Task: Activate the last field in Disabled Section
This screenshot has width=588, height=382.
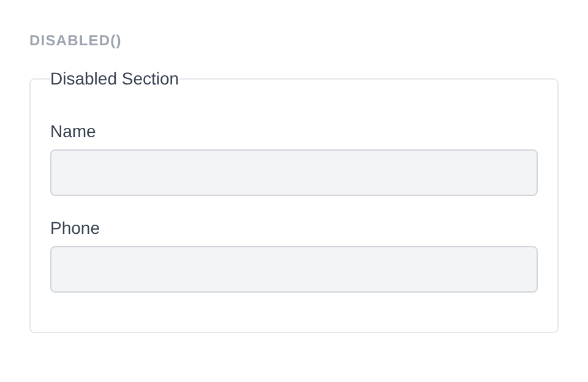Action: (294, 269)
